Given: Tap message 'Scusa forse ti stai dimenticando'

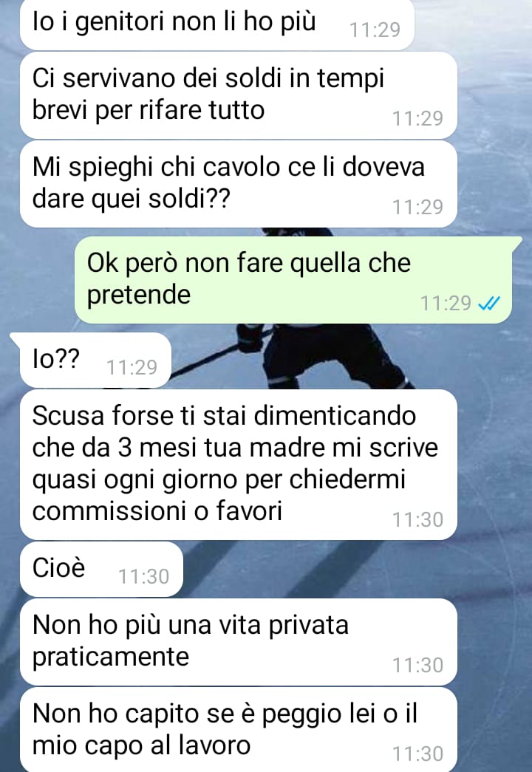Looking at the screenshot, I should [x=239, y=464].
